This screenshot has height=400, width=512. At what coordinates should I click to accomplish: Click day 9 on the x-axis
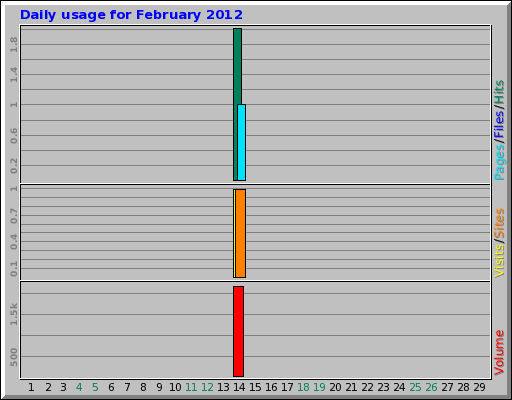tap(159, 387)
